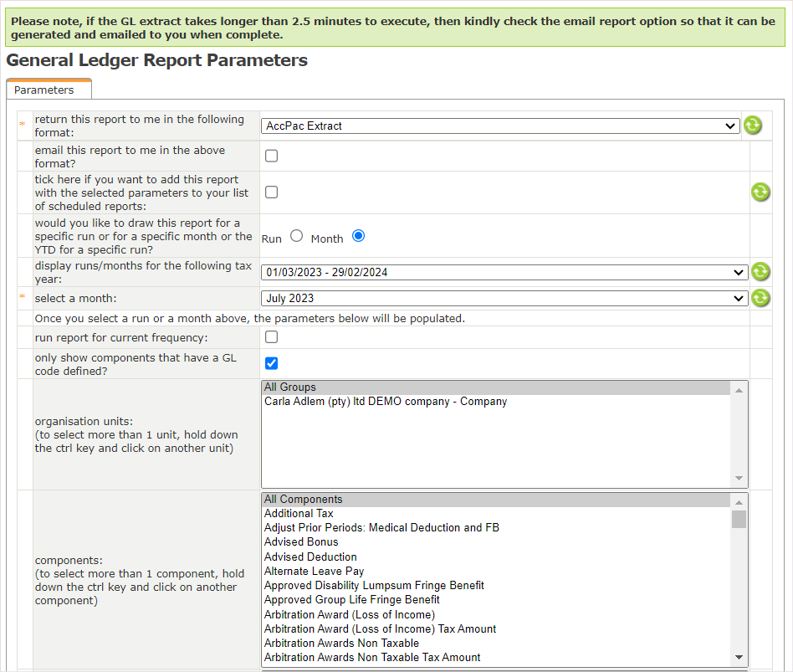Viewport: 793px width, 672px height.
Task: Enable adding report to scheduled reports list
Action: tap(271, 192)
